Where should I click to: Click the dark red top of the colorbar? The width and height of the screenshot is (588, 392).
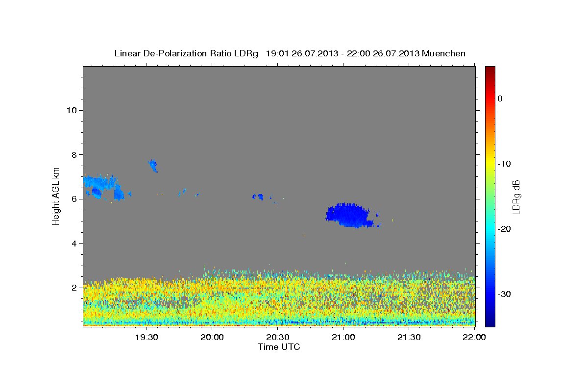[x=490, y=70]
